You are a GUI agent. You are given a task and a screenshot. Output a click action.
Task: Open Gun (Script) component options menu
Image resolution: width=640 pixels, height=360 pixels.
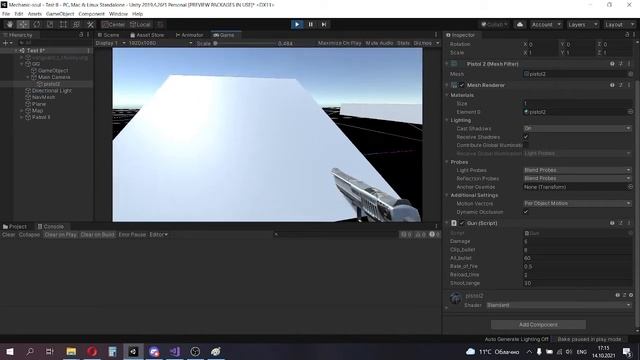[x=629, y=223]
